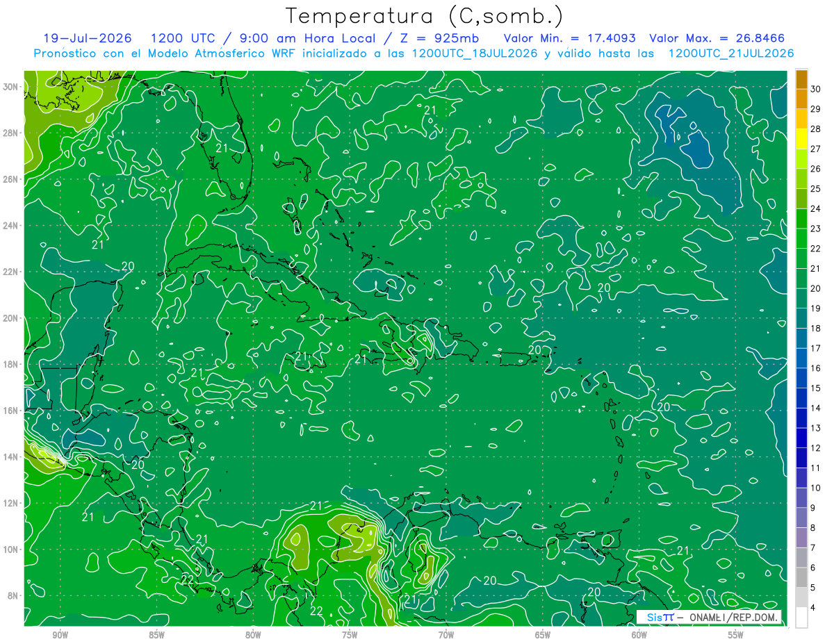This screenshot has height=644, width=834.
Task: Click color scale value "11"
Action: [x=816, y=468]
